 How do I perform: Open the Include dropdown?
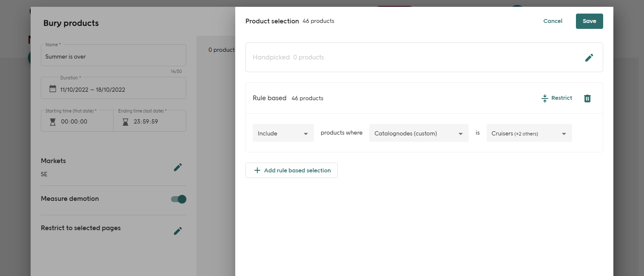(283, 133)
